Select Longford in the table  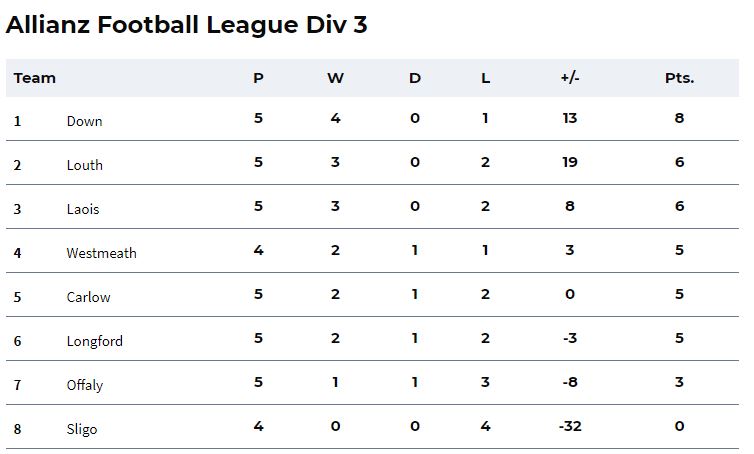95,341
